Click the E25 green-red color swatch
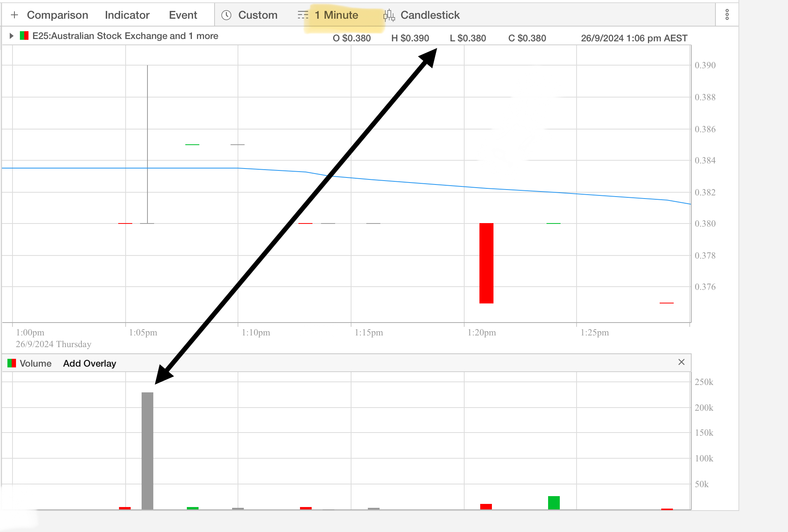The image size is (788, 532). coord(24,36)
